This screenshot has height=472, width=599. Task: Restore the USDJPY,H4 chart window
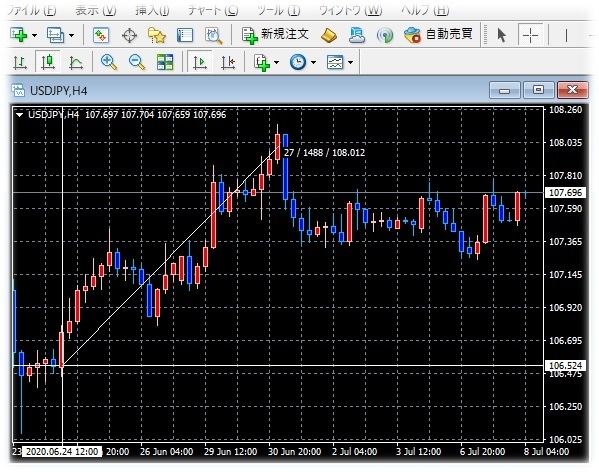538,90
